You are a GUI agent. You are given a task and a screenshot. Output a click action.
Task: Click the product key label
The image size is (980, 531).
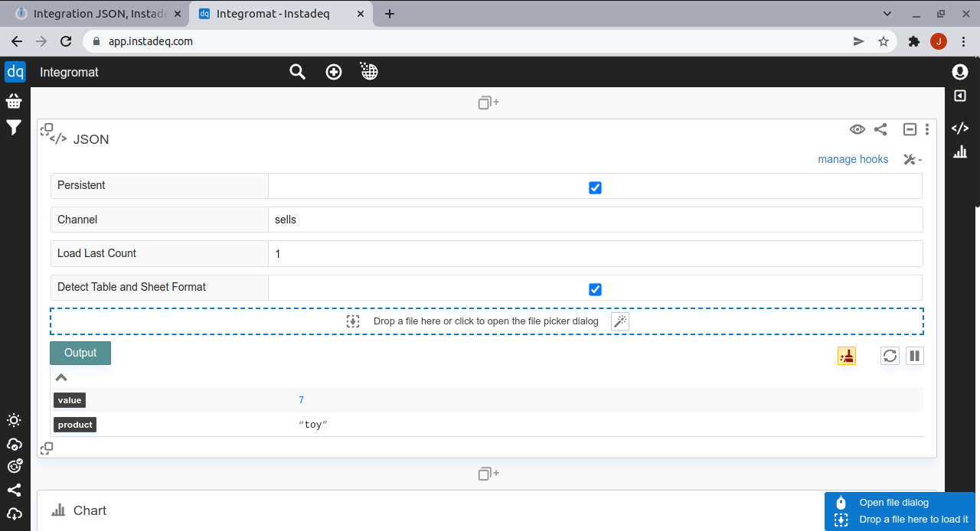75,425
